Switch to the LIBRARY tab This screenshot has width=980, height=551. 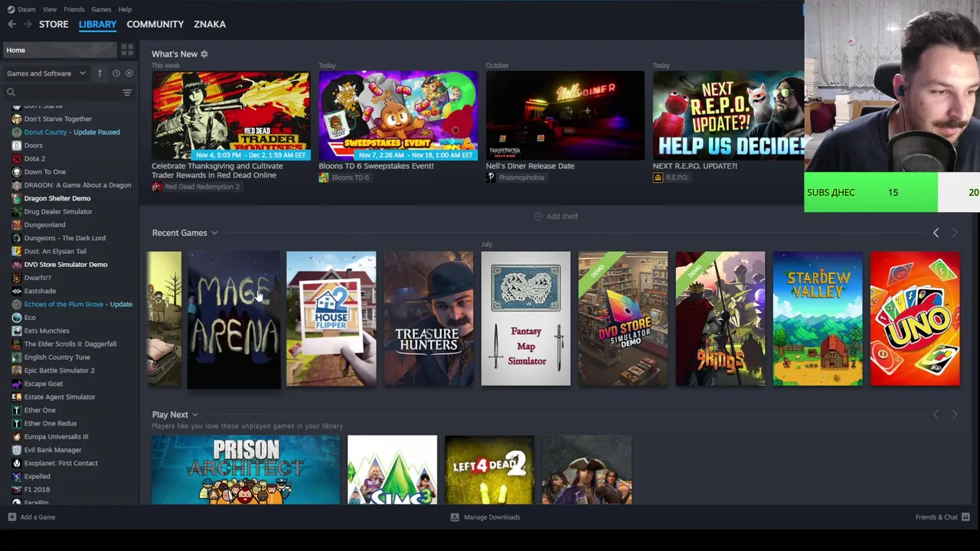pyautogui.click(x=97, y=24)
